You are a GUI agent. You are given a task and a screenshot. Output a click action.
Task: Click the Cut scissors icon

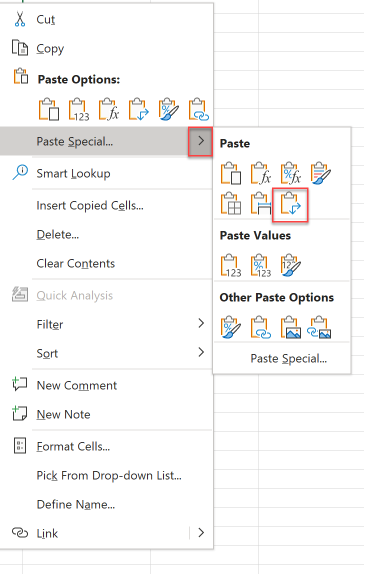click(x=20, y=19)
